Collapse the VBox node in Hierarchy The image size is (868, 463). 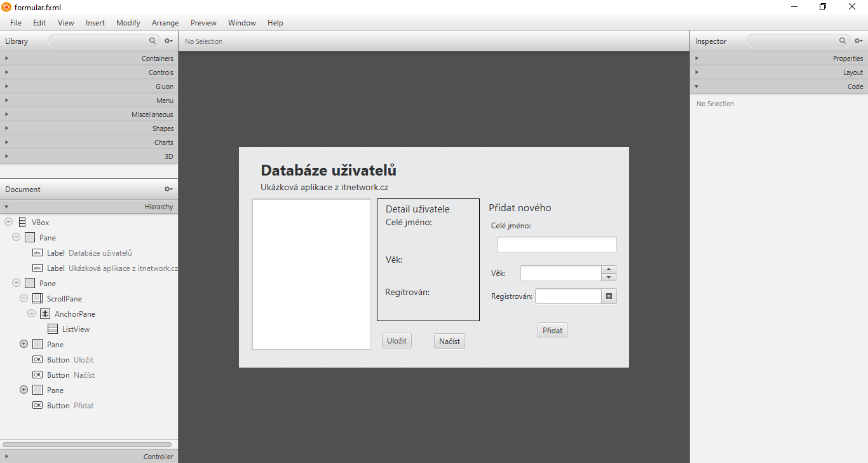pyautogui.click(x=8, y=222)
